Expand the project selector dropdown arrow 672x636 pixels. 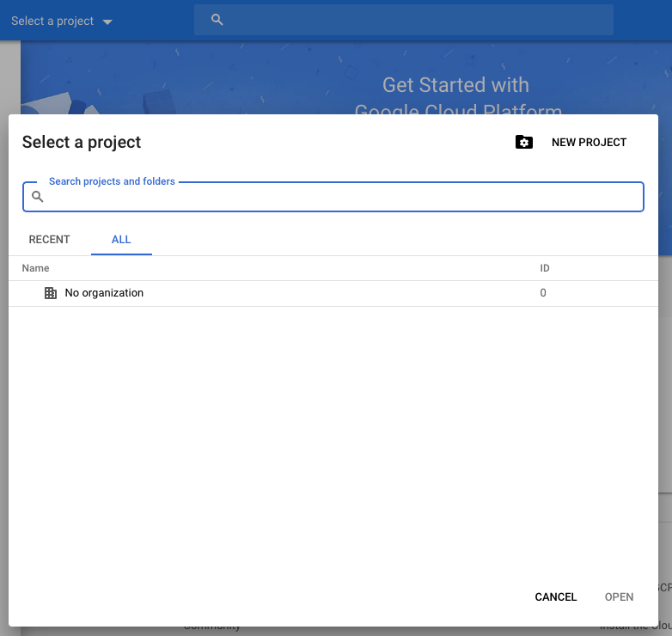pos(107,21)
